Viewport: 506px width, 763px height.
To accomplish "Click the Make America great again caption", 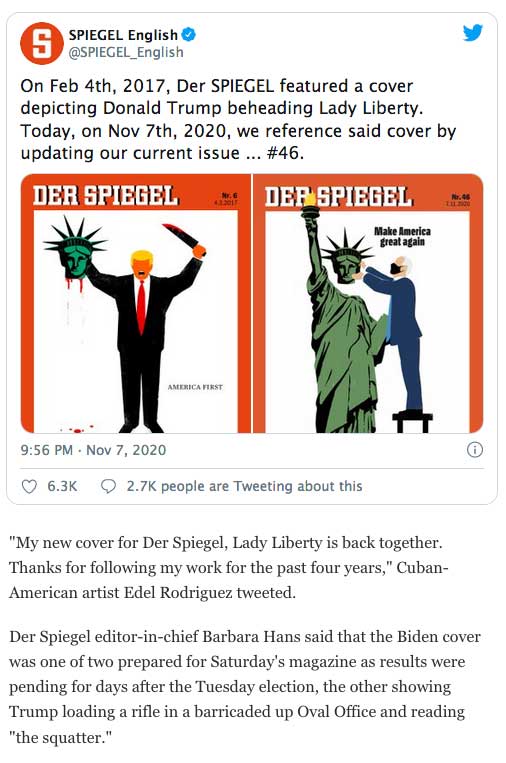I will (x=402, y=236).
